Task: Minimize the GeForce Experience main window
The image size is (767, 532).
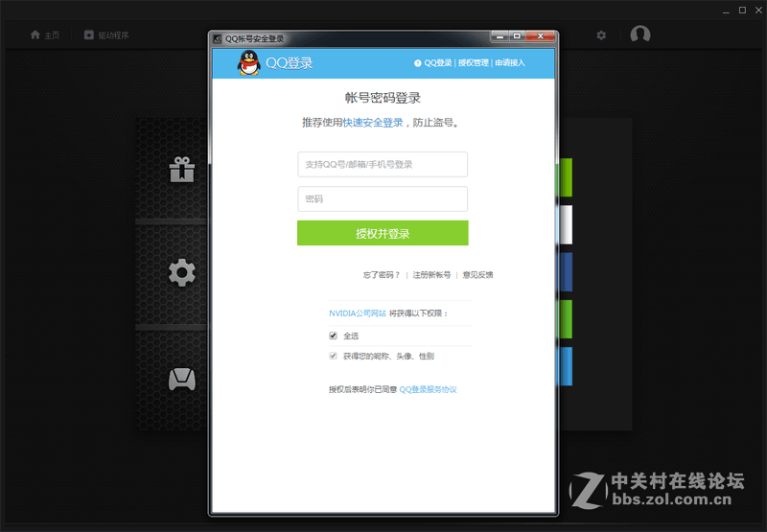Action: (726, 11)
